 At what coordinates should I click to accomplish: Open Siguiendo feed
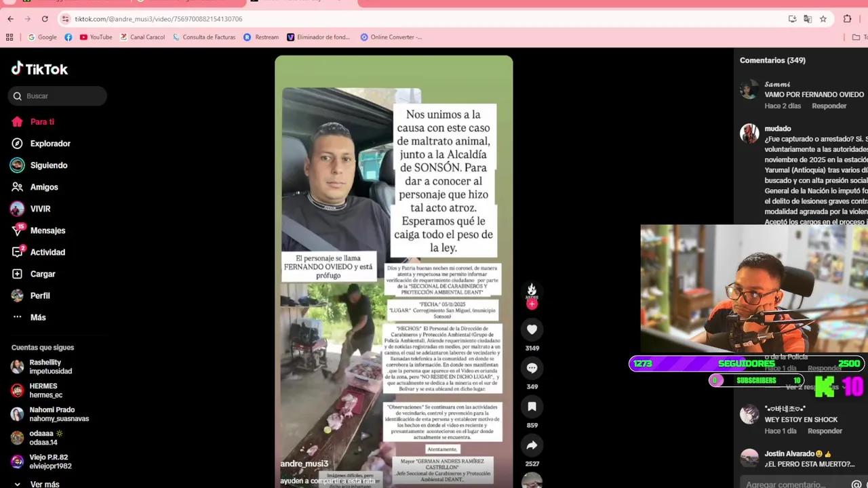39,165
